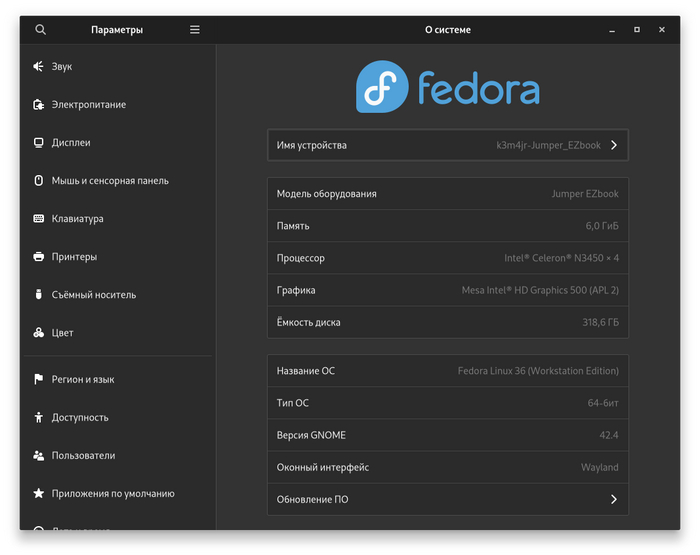Select Доступность in the sidebar

click(80, 418)
